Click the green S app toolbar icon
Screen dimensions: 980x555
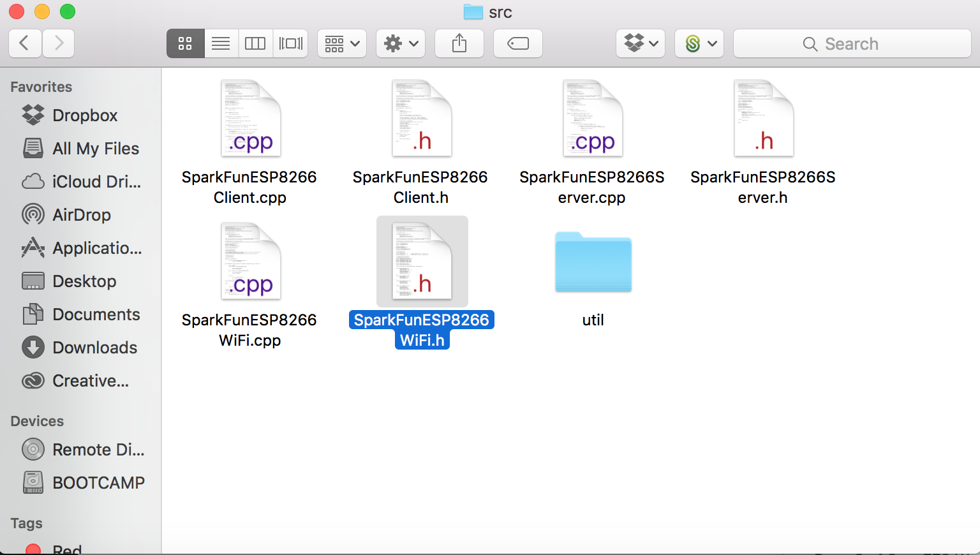pyautogui.click(x=694, y=43)
